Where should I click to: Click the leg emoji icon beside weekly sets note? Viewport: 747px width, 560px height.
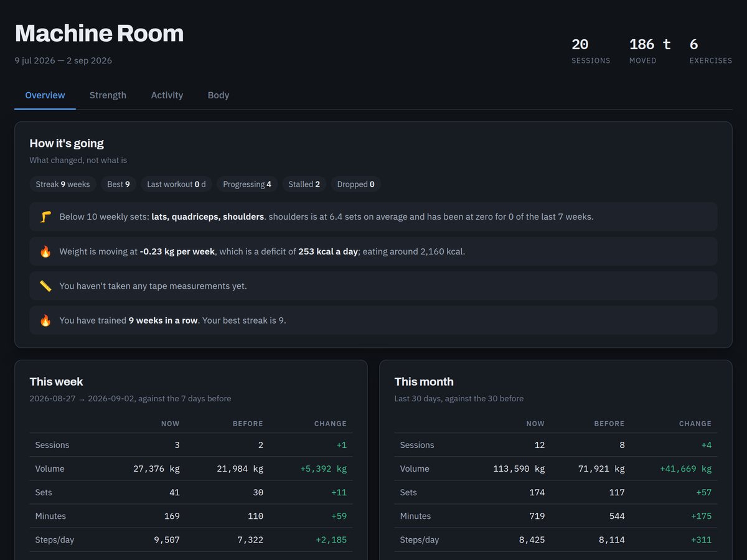(x=45, y=217)
